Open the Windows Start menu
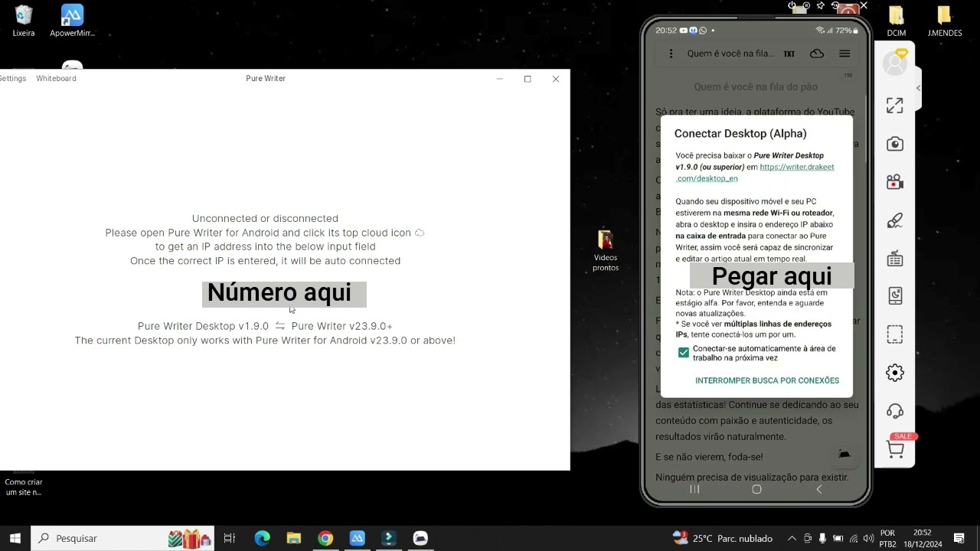 coord(15,538)
